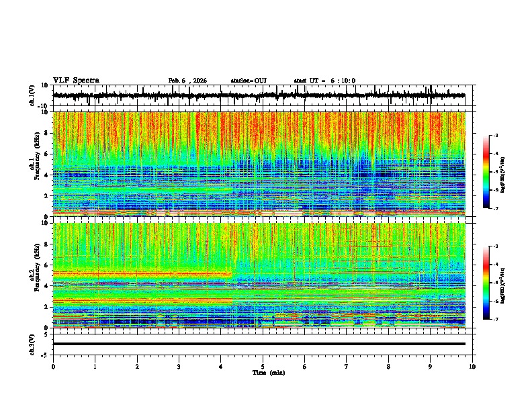Click the "VLF Spectra" plot title

pos(76,81)
